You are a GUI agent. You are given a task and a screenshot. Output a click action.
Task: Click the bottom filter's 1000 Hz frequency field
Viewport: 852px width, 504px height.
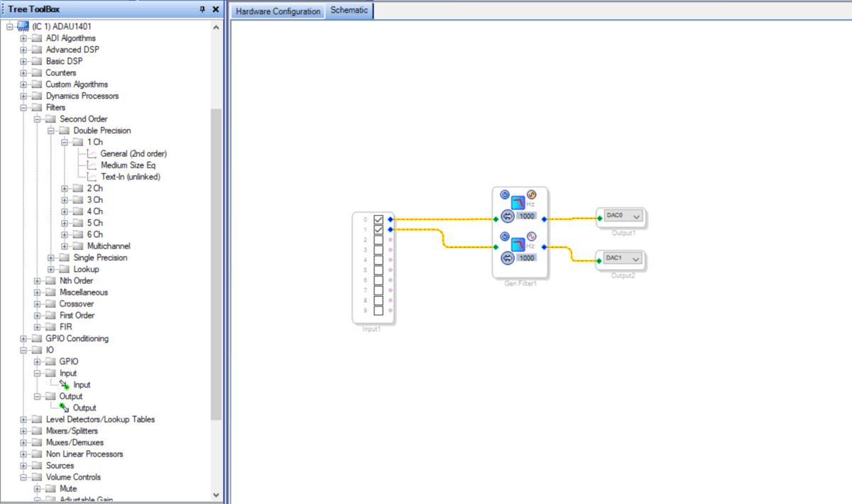tap(527, 258)
